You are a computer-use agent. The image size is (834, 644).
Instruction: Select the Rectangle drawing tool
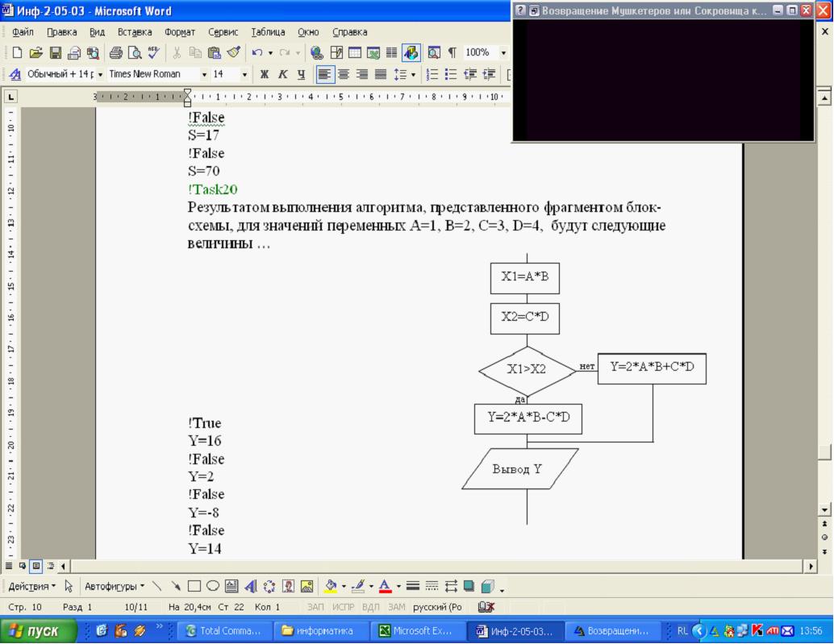(194, 586)
